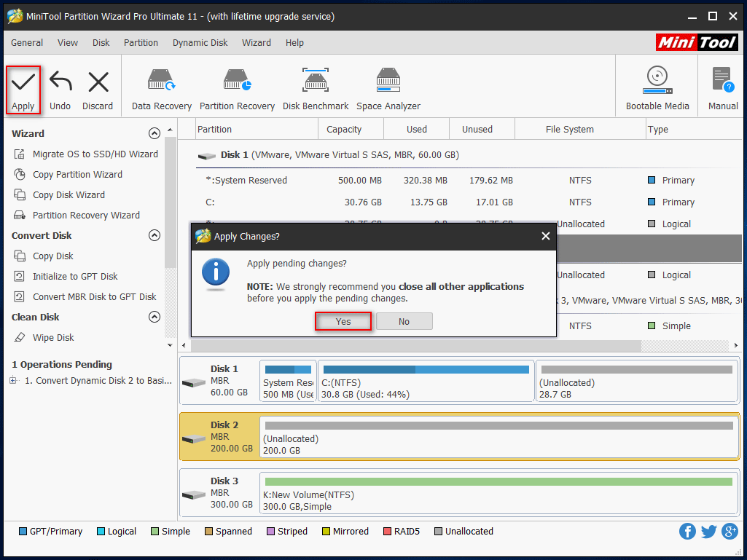
Task: Click the partition list scroll left arrow
Action: 184,345
